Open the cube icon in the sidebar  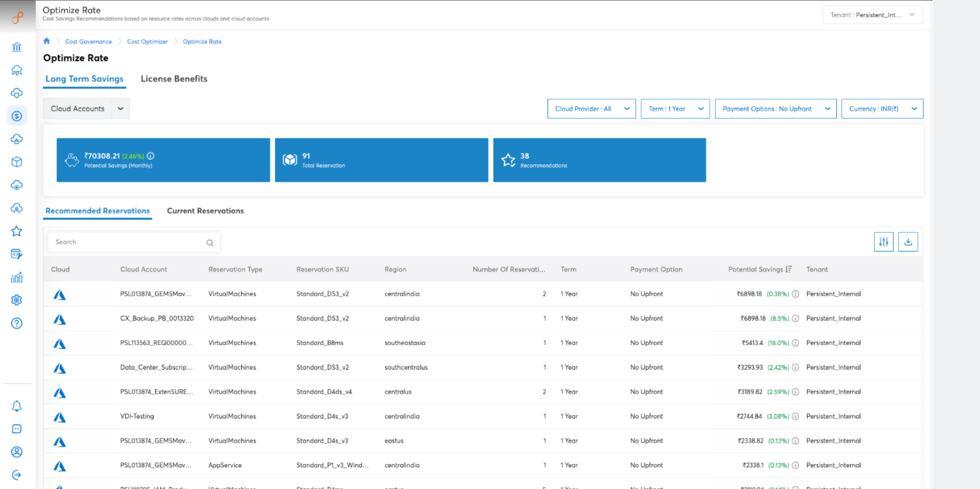[17, 162]
